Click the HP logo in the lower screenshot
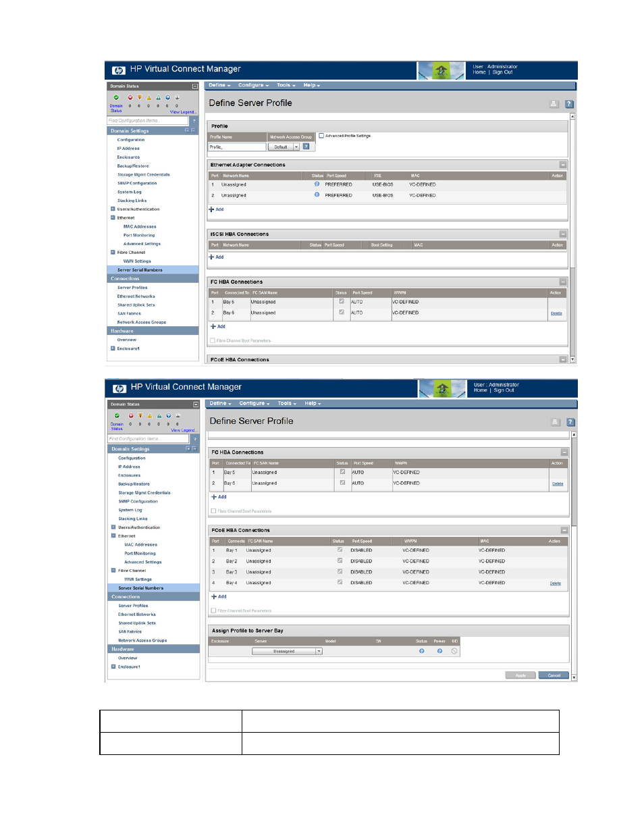Viewport: 644px width, 834px height. (119, 388)
